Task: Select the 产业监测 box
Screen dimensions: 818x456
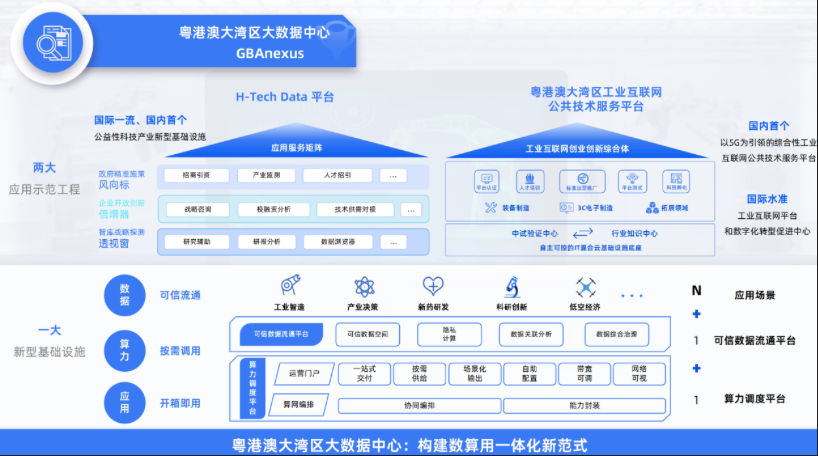Action: click(x=267, y=175)
